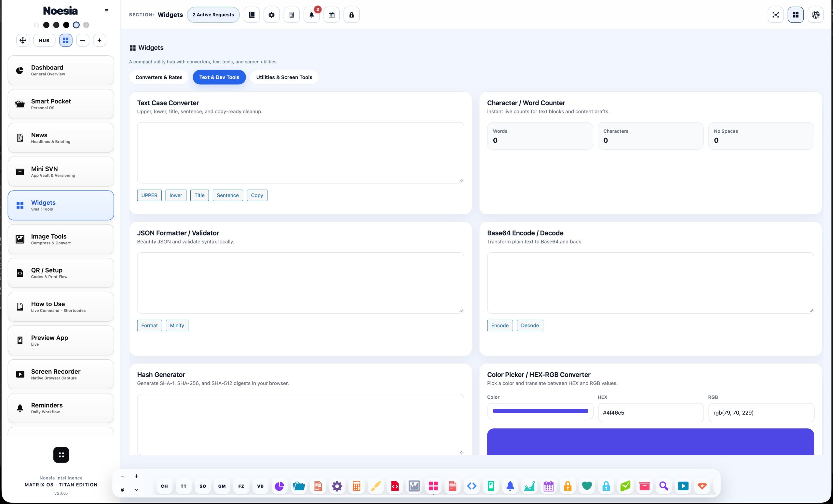Screen dimensions: 833x504
Task: Click the Format JSON button
Action: [x=149, y=325]
